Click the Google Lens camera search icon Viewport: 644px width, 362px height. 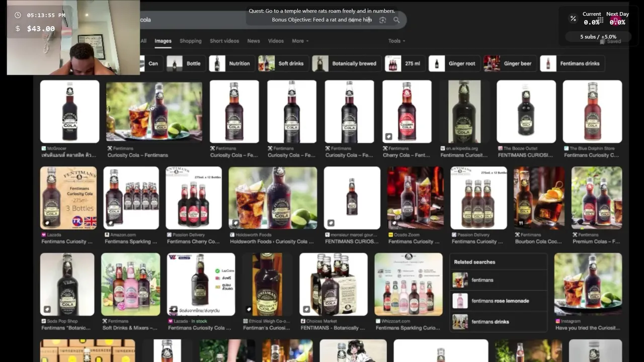point(382,20)
